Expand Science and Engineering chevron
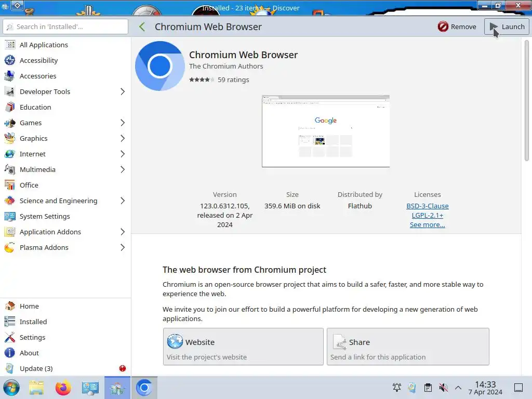 click(123, 201)
